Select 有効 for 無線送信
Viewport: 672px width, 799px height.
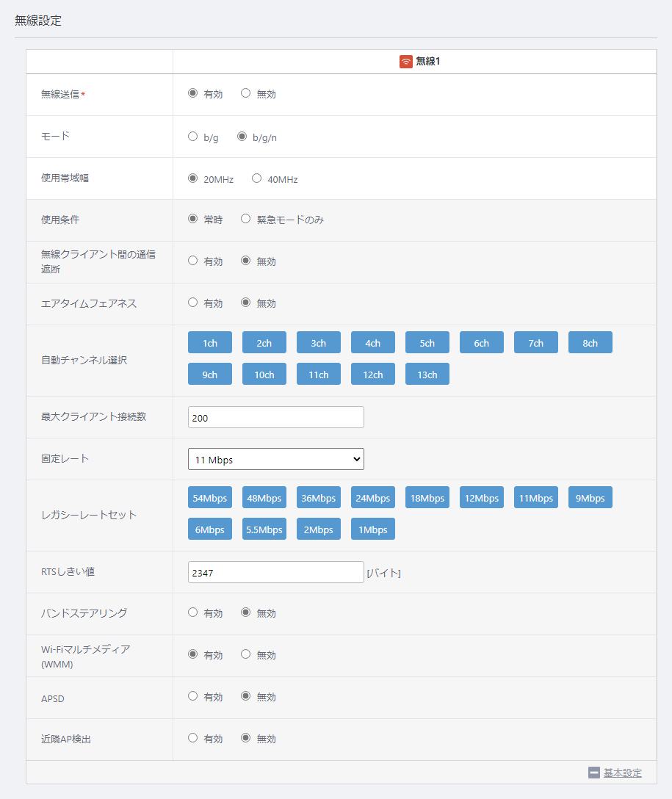tap(192, 93)
